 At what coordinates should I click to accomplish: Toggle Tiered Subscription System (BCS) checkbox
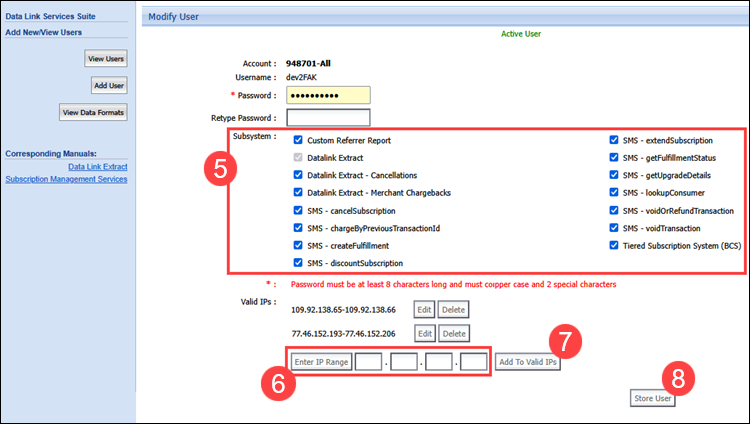tap(614, 246)
